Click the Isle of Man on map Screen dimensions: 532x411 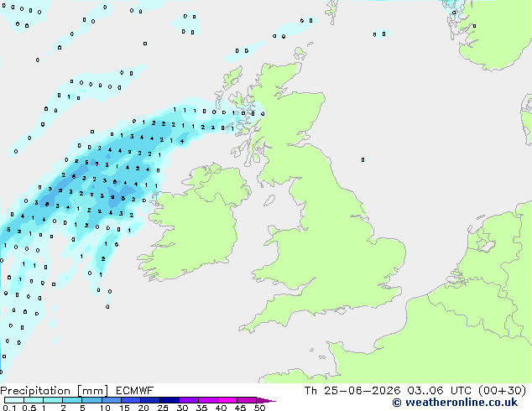click(269, 200)
